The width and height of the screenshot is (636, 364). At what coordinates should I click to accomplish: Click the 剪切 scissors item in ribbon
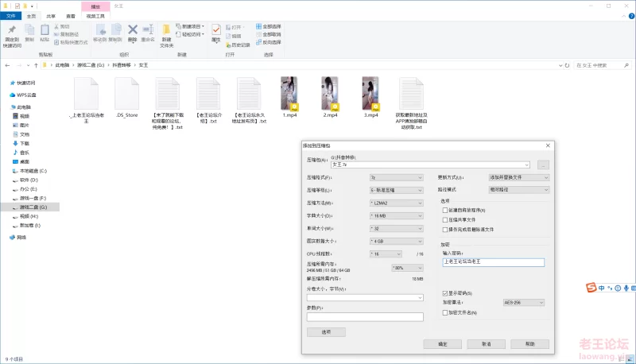click(x=62, y=26)
